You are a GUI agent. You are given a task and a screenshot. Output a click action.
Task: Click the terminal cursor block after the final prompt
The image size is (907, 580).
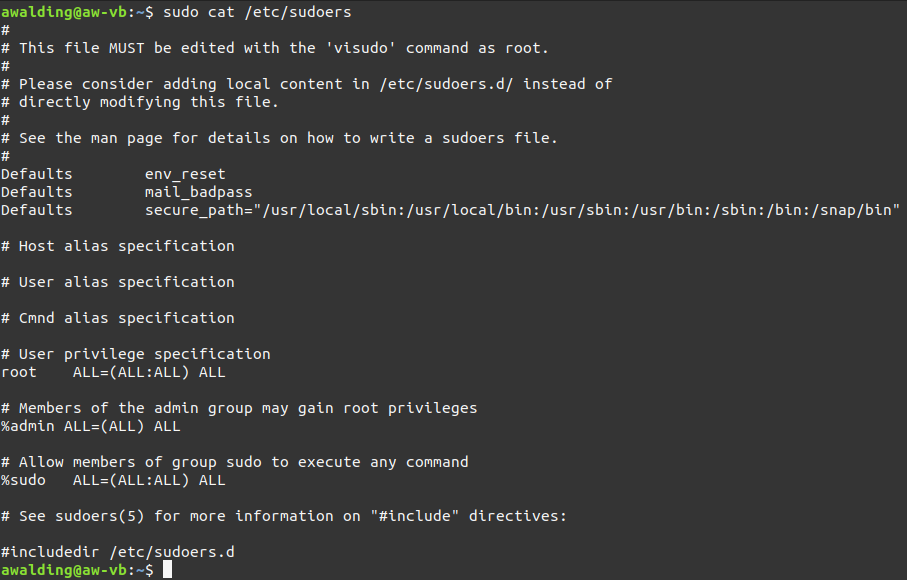click(x=168, y=570)
